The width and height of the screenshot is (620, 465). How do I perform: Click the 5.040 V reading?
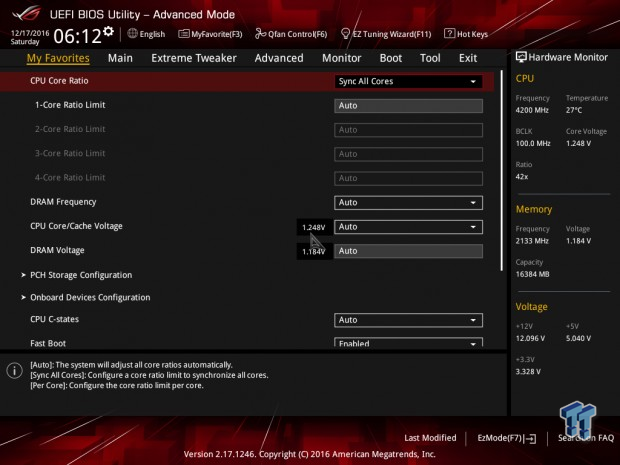(x=578, y=338)
